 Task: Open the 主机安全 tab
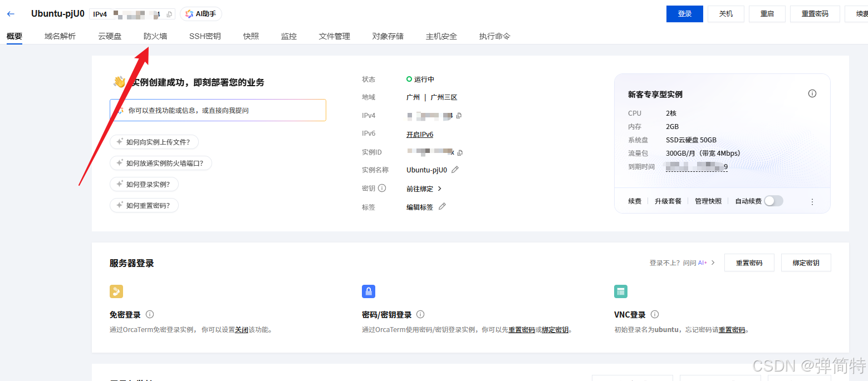pyautogui.click(x=442, y=36)
